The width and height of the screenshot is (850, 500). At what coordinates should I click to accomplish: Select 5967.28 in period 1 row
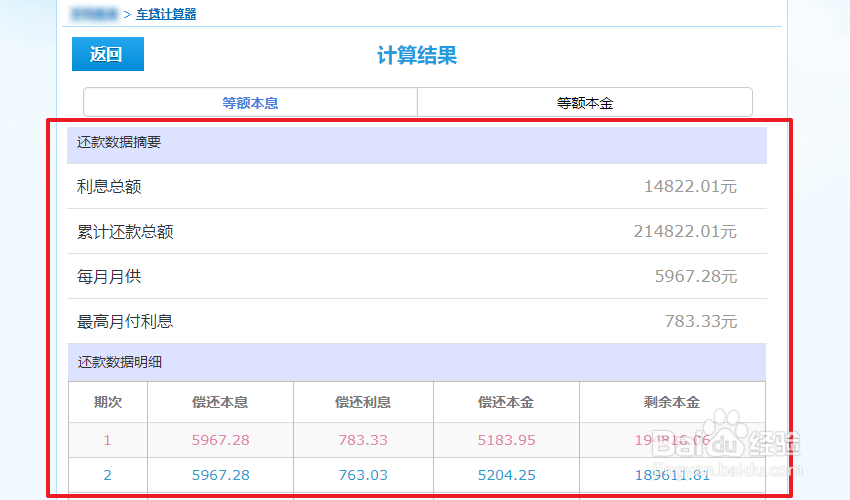220,440
